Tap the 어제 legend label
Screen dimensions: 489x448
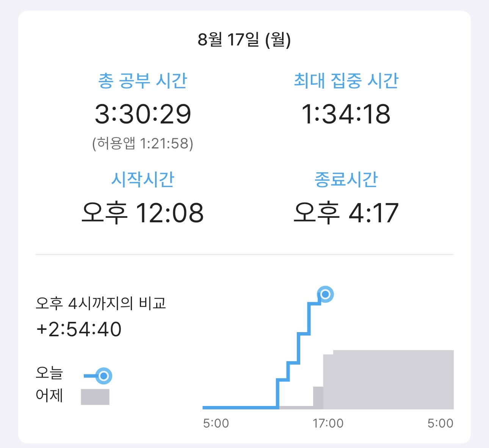point(49,395)
